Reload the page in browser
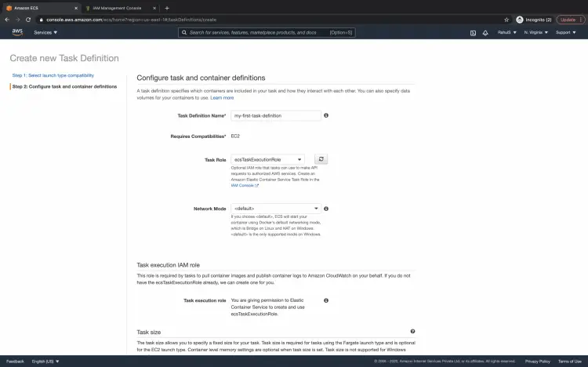This screenshot has height=367, width=588. coord(28,20)
